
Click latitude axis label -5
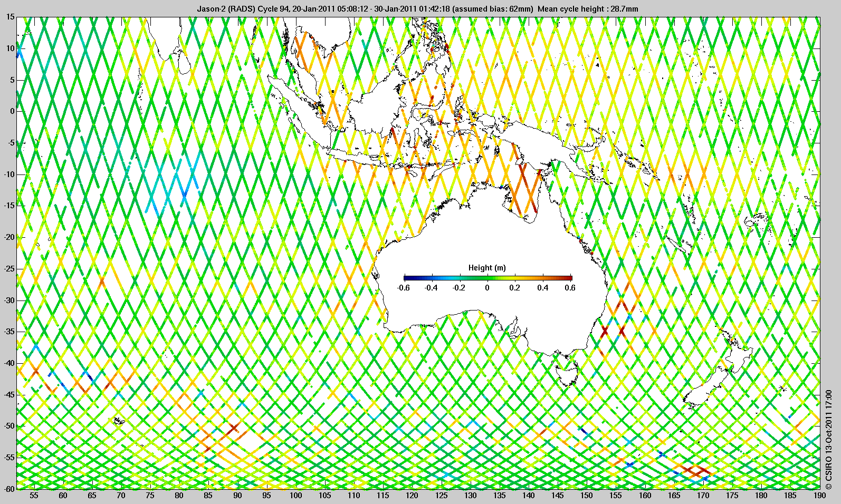[x=12, y=143]
